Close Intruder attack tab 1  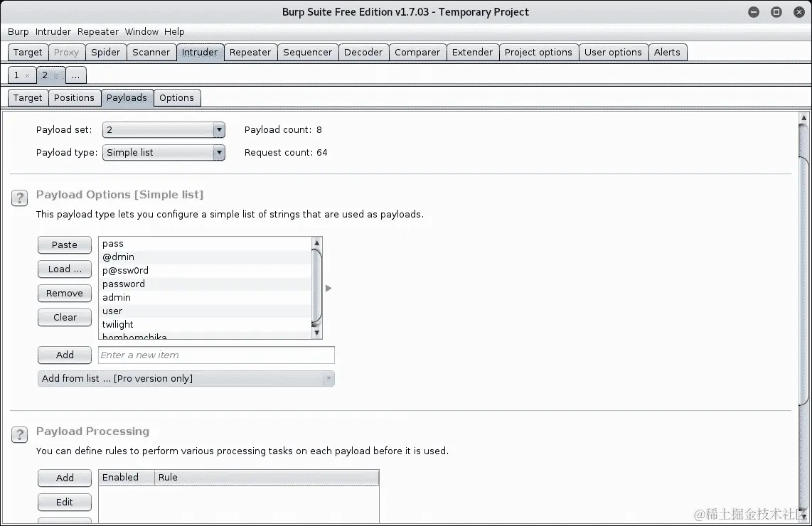28,75
